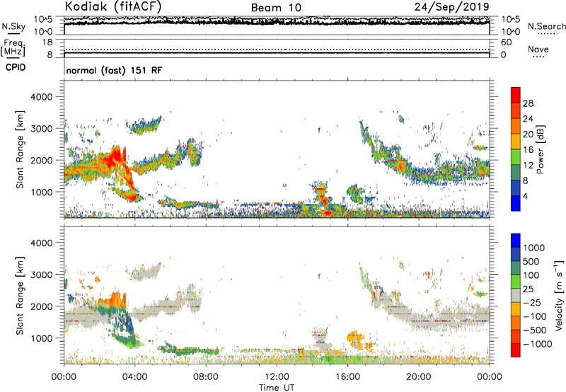Click the date "24/Sep/2019"

click(451, 6)
